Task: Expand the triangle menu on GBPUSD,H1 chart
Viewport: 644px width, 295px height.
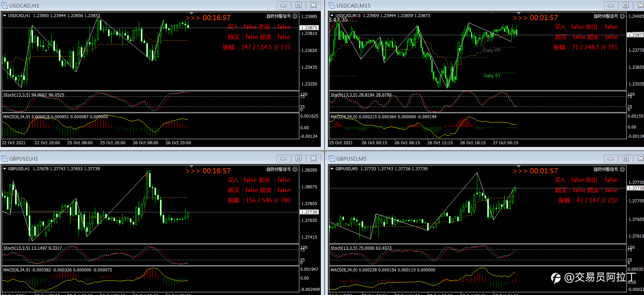Action: point(4,169)
